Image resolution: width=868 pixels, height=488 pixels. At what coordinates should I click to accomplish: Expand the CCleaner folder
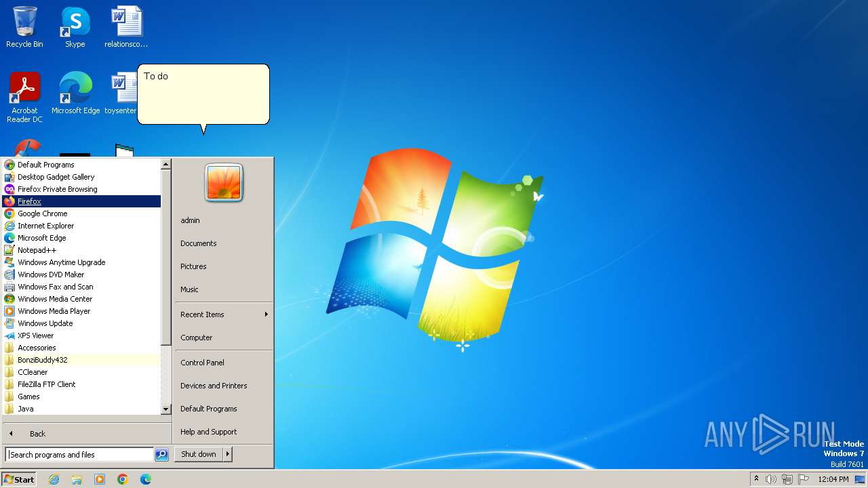(81, 372)
